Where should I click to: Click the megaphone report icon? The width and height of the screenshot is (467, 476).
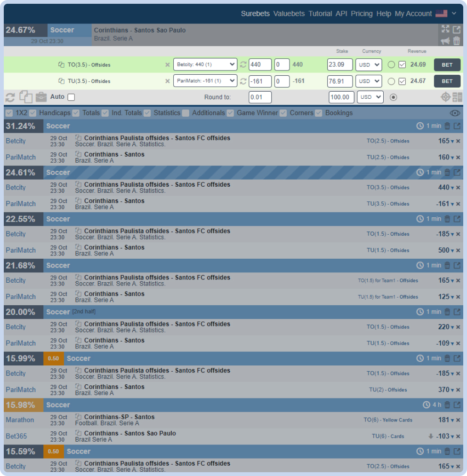445,41
